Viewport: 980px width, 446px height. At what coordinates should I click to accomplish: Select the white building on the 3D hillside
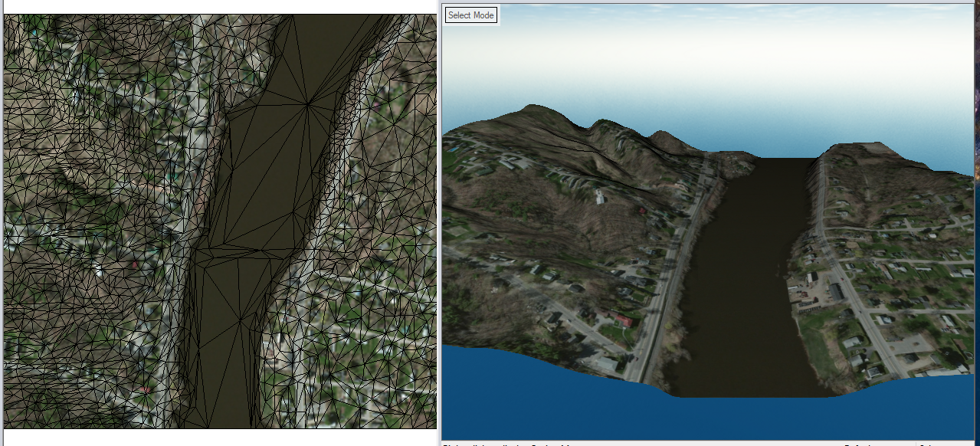(599, 197)
